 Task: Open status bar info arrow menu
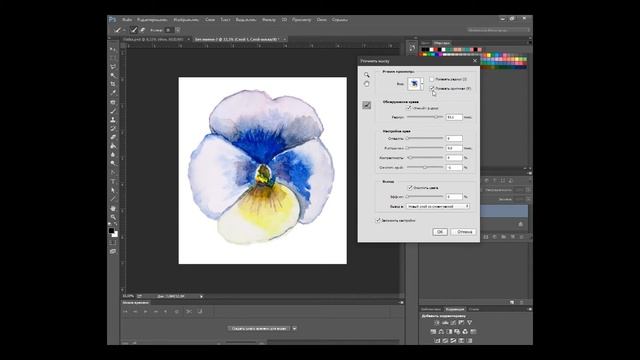coord(201,296)
